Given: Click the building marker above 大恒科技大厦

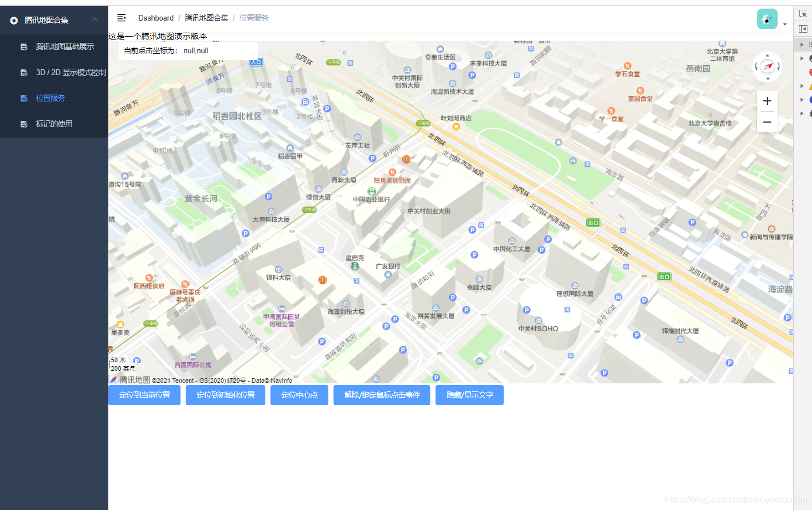Looking at the screenshot, I should [x=271, y=211].
